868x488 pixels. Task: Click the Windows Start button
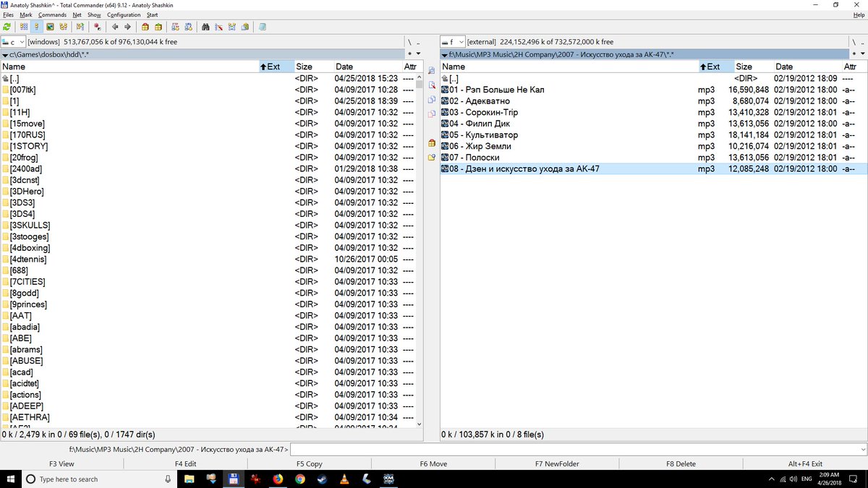point(11,479)
